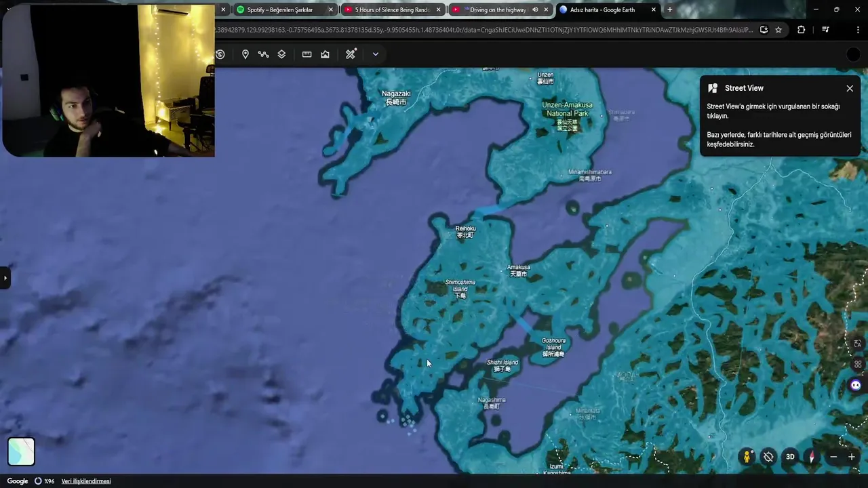Screen dimensions: 868x488
Task: Click the Unzen city label
Action: (545, 78)
